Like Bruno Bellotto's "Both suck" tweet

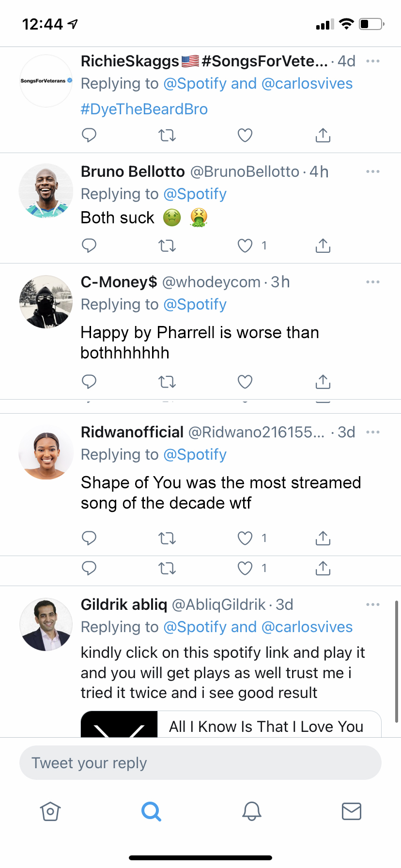pos(245,246)
